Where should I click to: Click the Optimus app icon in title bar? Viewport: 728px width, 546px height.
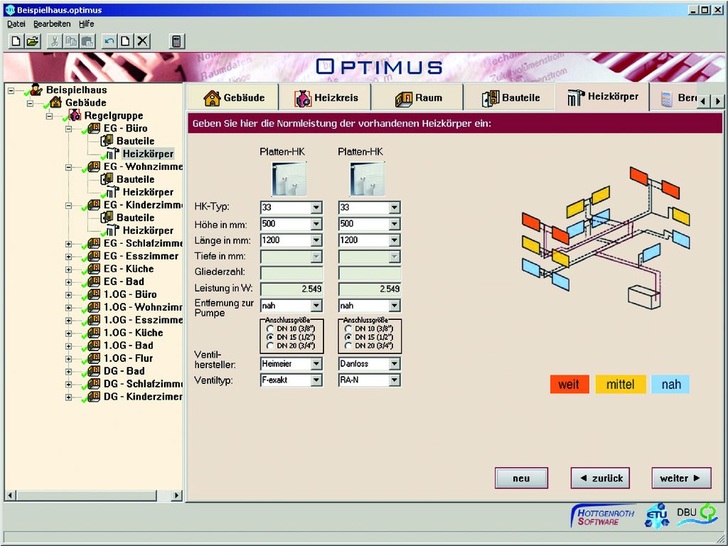coord(10,10)
